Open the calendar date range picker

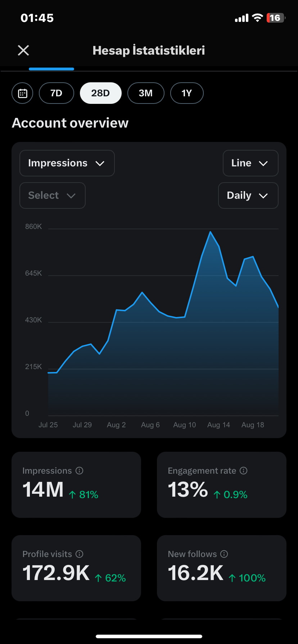pos(22,93)
